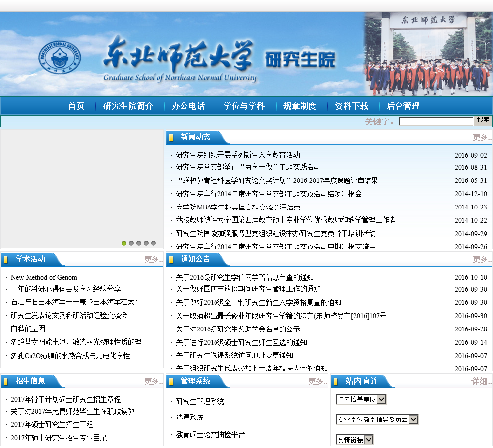Open 2017年骨干计划硕士研究生招生章程
This screenshot has width=493, height=448.
[x=65, y=399]
